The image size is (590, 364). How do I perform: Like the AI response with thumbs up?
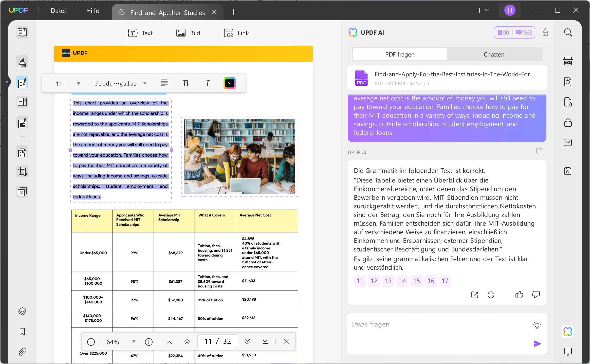(519, 295)
